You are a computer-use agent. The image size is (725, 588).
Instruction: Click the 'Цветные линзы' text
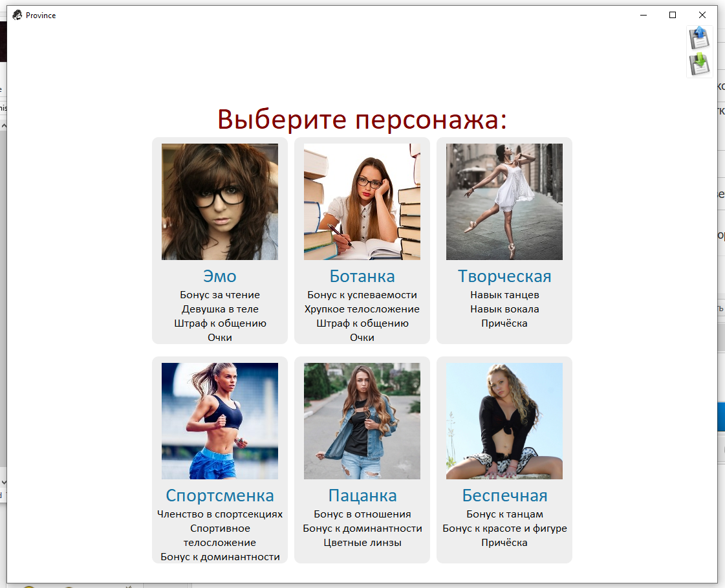362,543
